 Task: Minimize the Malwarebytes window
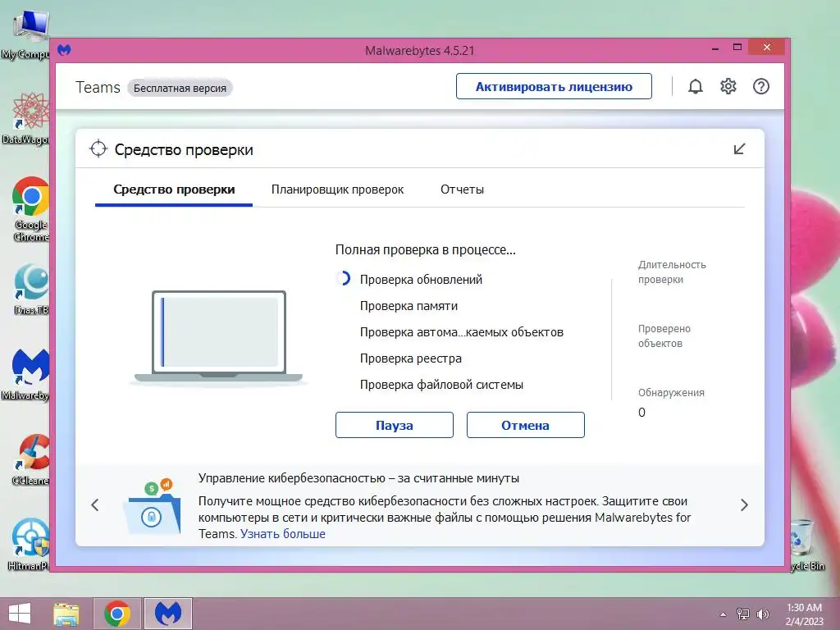pos(714,48)
